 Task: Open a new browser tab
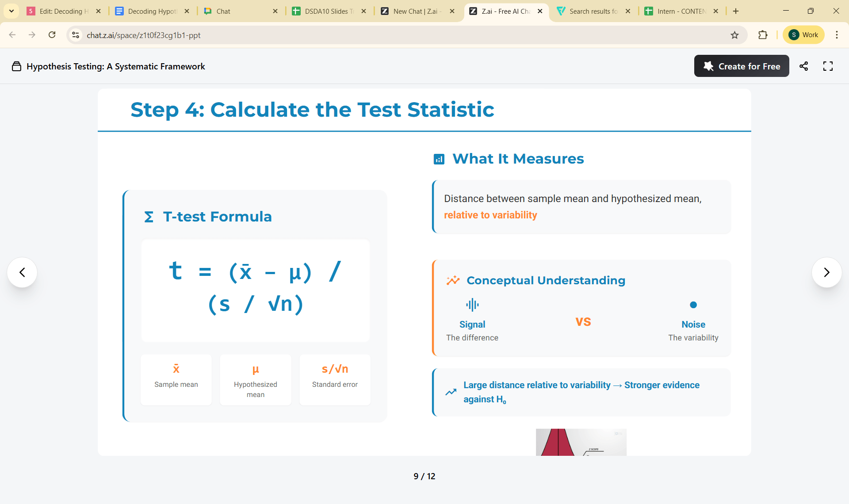click(736, 11)
